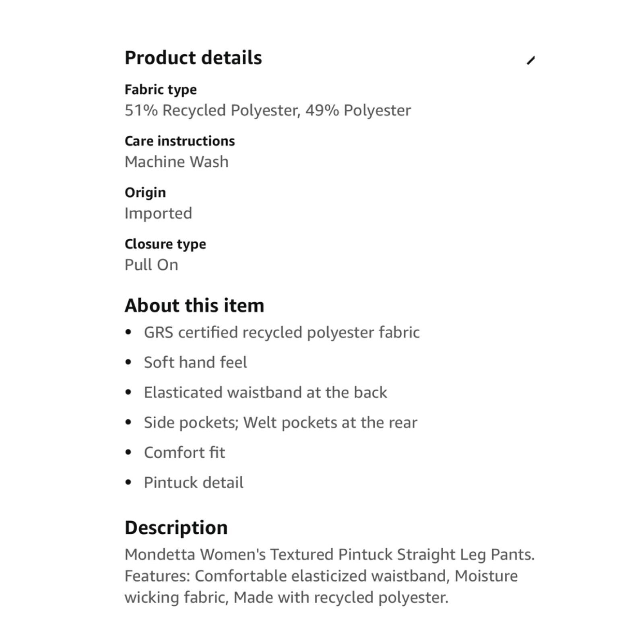The image size is (644, 644).
Task: Select the GRS certified recycled polyester bullet
Action: pos(282,333)
